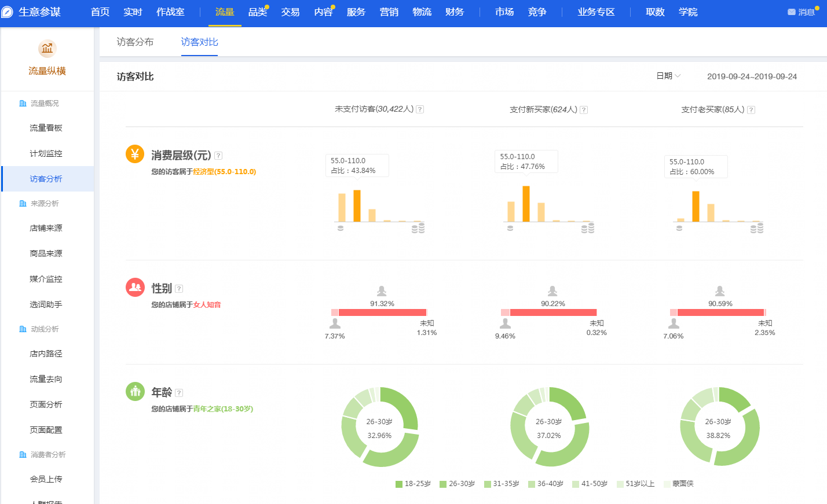
Task: Click the 2019-09-24 date range field
Action: tap(752, 76)
